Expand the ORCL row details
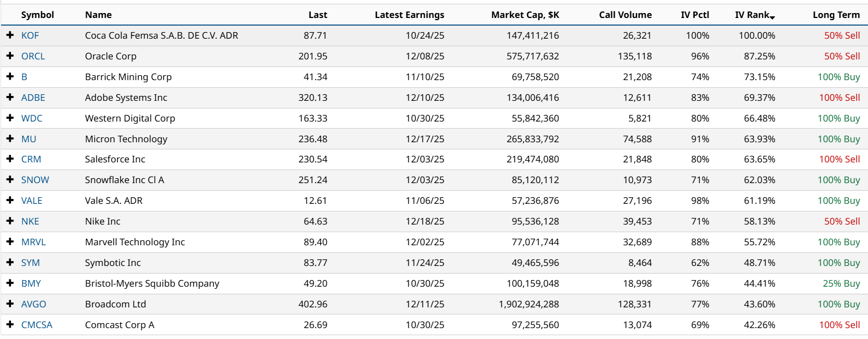This screenshot has width=868, height=339. 10,56
